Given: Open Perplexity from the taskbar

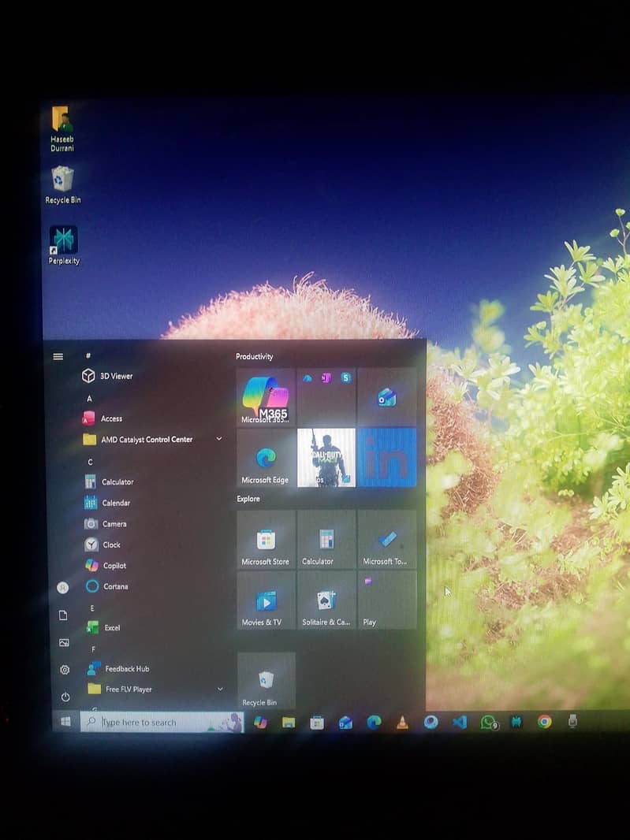Looking at the screenshot, I should 516,722.
